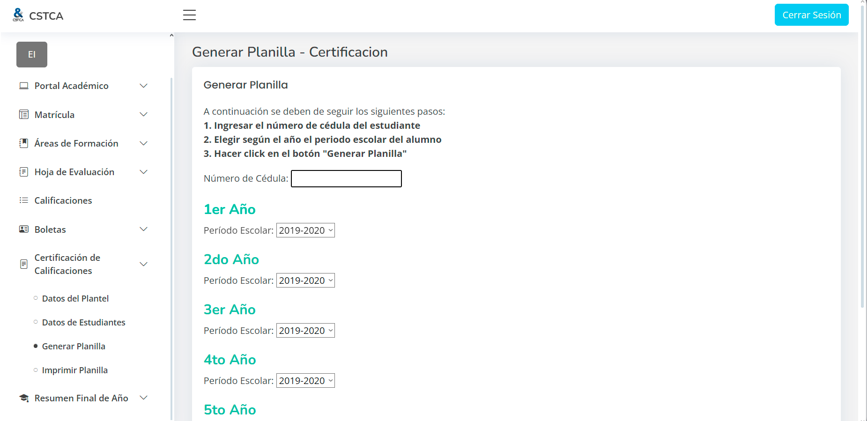Open the 1er Año Período Escolar dropdown
This screenshot has width=868, height=421.
click(305, 230)
